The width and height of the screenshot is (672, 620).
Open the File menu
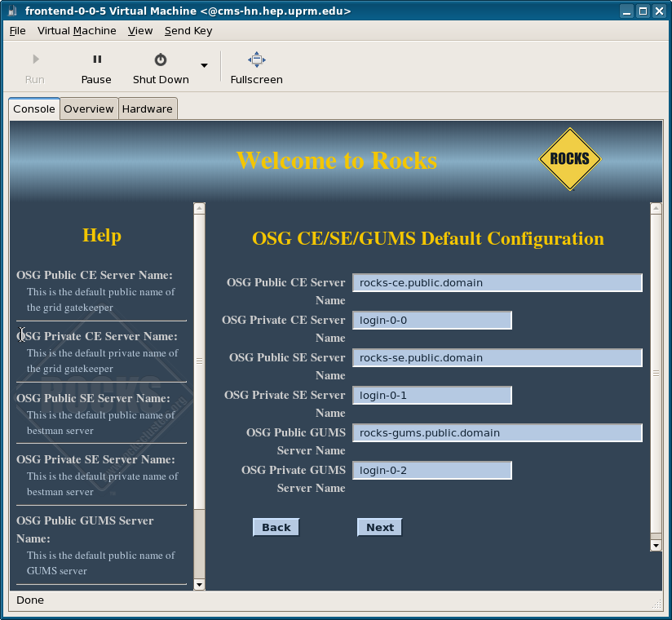click(17, 31)
